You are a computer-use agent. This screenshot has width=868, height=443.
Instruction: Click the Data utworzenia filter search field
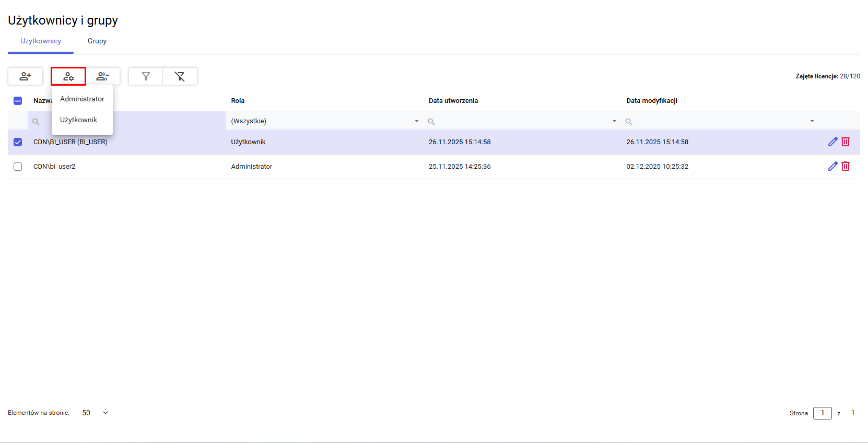pyautogui.click(x=521, y=121)
